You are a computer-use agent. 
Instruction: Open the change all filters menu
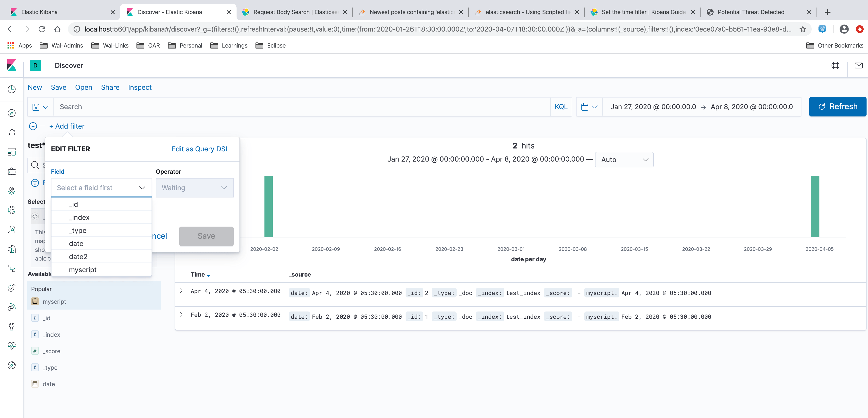click(33, 126)
